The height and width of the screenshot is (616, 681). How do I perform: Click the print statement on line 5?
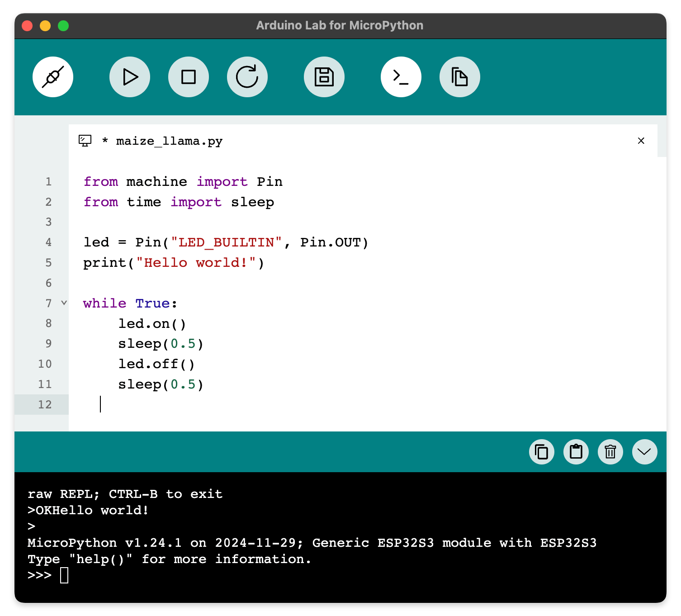pos(174,262)
